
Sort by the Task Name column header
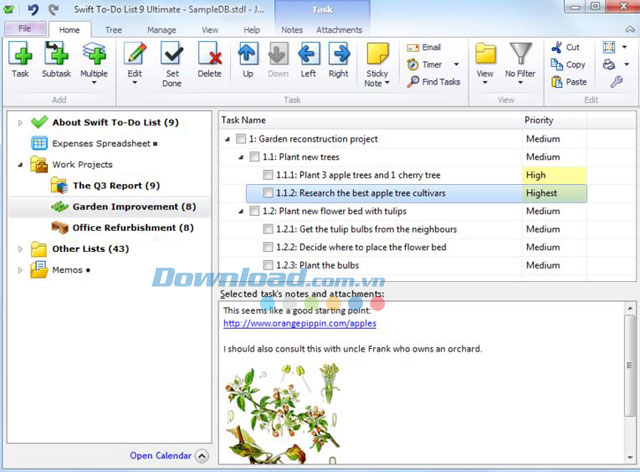tap(370, 120)
